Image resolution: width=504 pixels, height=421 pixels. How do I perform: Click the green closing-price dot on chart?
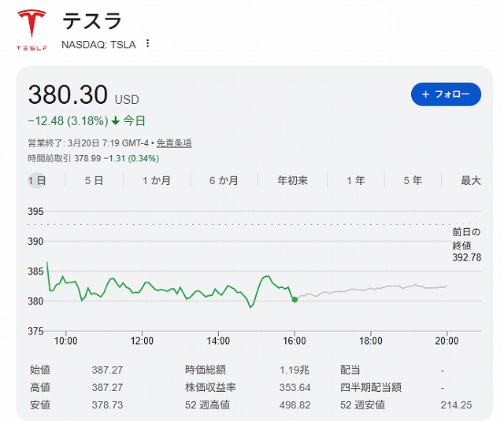tap(295, 299)
